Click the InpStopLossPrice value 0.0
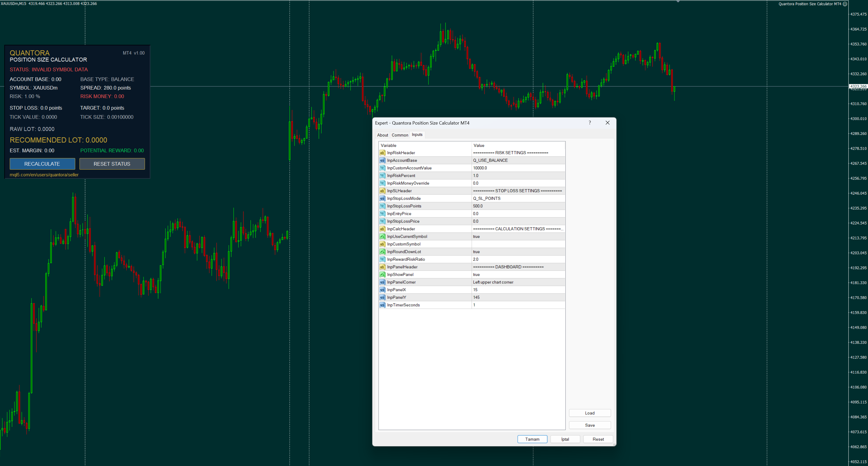The height and width of the screenshot is (466, 868). click(x=518, y=221)
